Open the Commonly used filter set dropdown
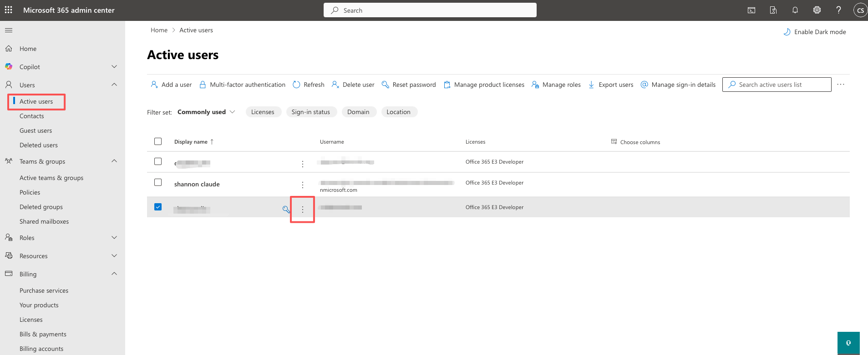This screenshot has width=868, height=355. pos(206,112)
